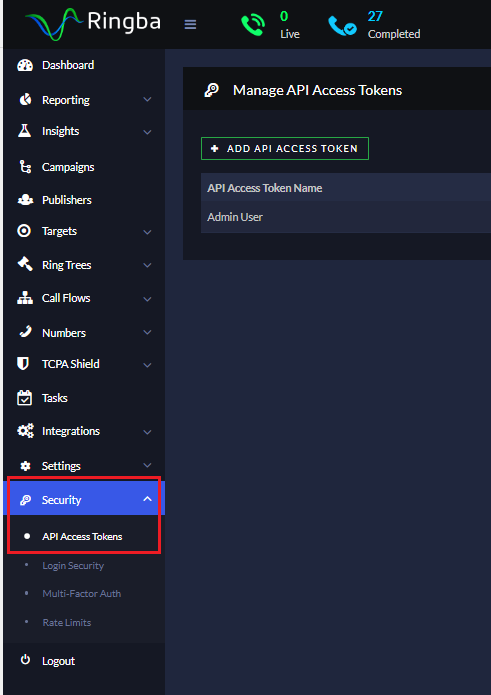Click the Campaigns branch icon
Image resolution: width=491 pixels, height=695 pixels.
tap(25, 167)
